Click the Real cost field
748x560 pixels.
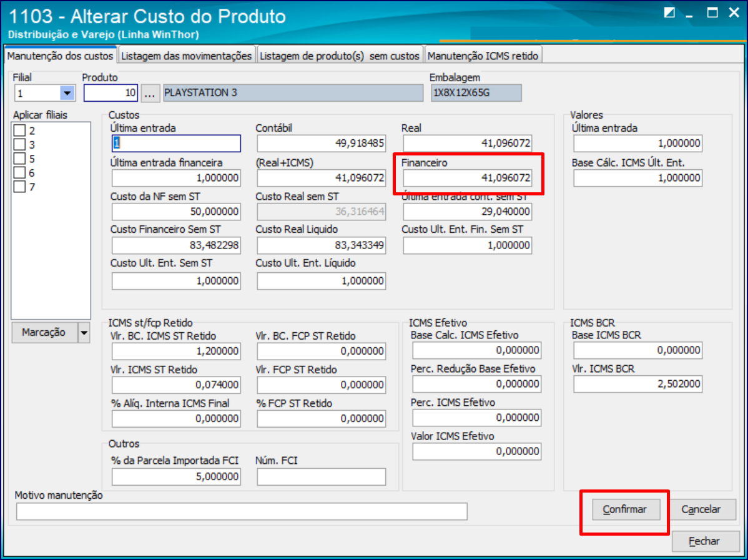(x=468, y=144)
